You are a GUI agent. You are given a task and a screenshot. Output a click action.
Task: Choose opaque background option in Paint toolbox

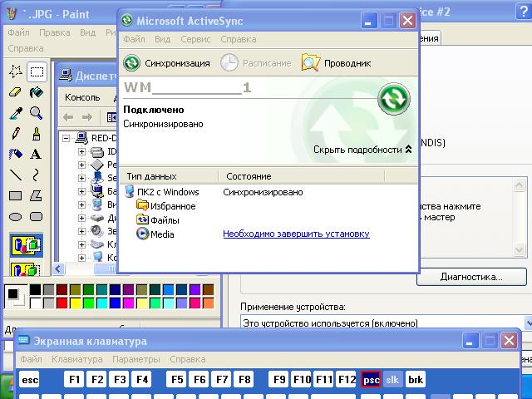click(27, 245)
